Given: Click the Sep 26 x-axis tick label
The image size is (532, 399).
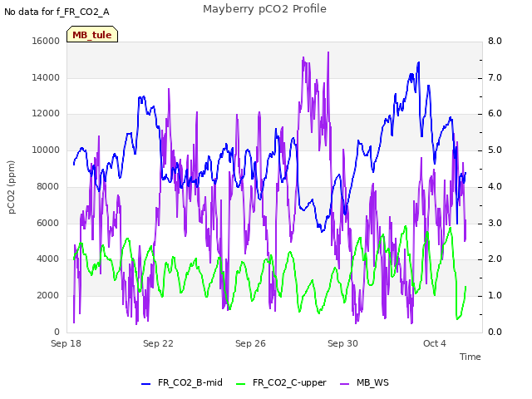Looking at the screenshot, I should [250, 343].
